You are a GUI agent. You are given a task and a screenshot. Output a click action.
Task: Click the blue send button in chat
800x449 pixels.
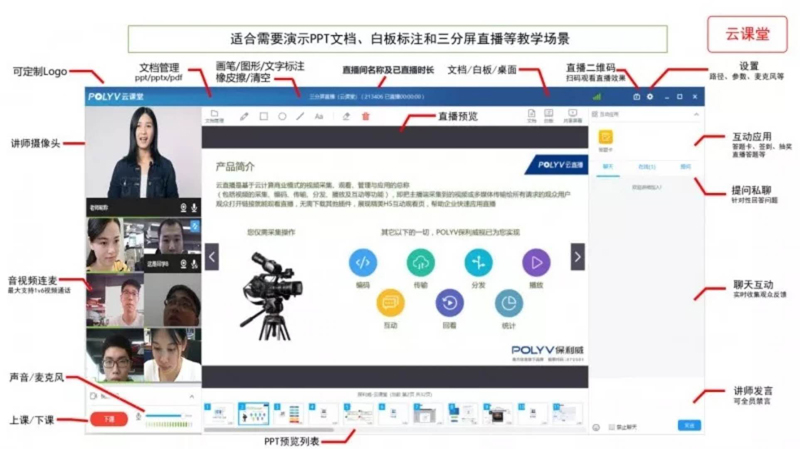click(688, 426)
